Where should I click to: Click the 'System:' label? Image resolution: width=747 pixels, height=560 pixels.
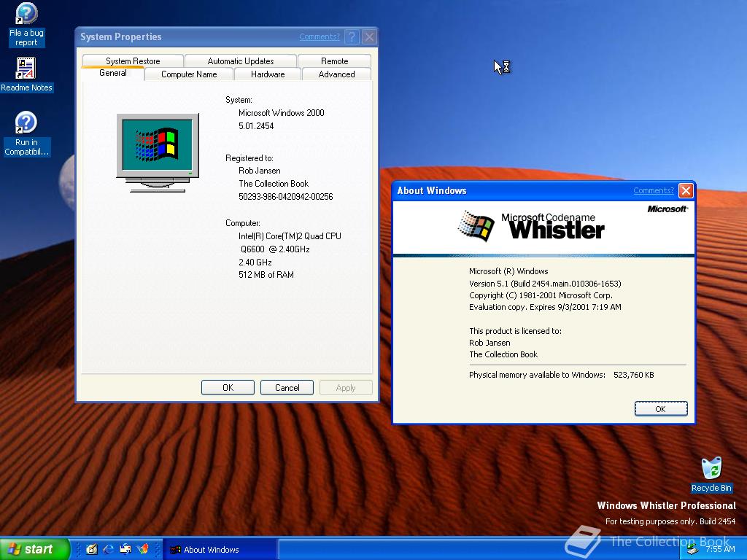pos(239,100)
